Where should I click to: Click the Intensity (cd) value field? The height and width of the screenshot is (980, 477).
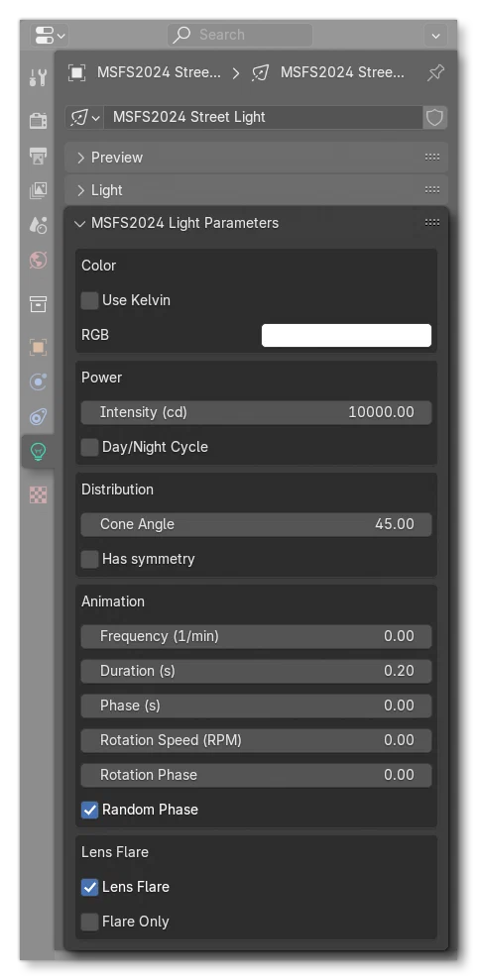click(x=256, y=412)
